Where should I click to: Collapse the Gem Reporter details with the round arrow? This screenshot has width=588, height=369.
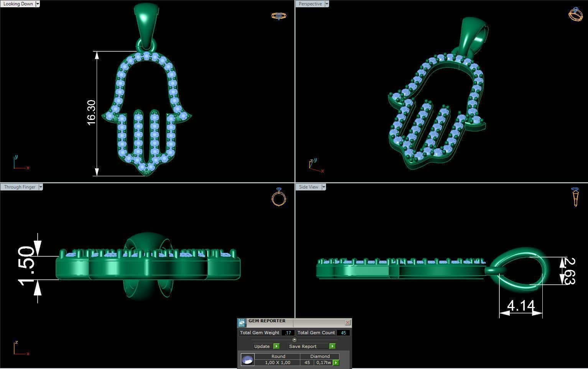coord(294,339)
